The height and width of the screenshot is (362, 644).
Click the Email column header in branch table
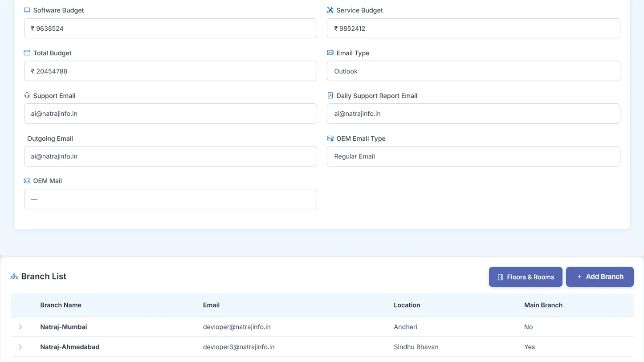coord(211,305)
